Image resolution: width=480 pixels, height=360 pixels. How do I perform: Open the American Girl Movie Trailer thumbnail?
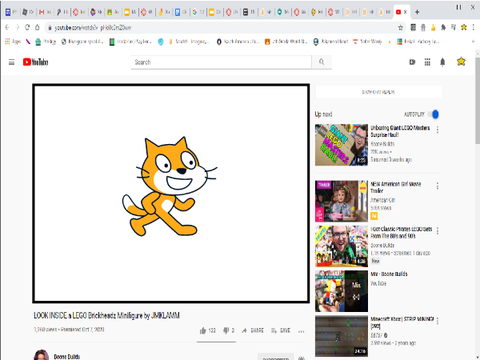tap(341, 201)
